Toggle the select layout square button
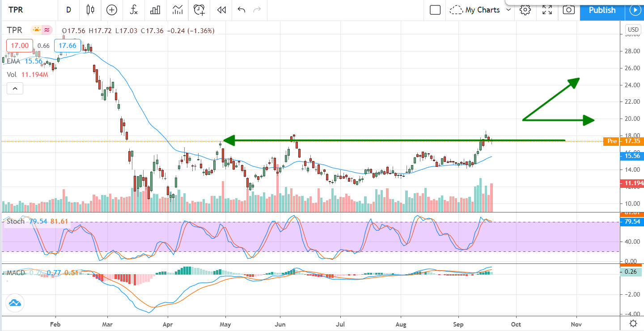This screenshot has width=644, height=331. pos(435,10)
